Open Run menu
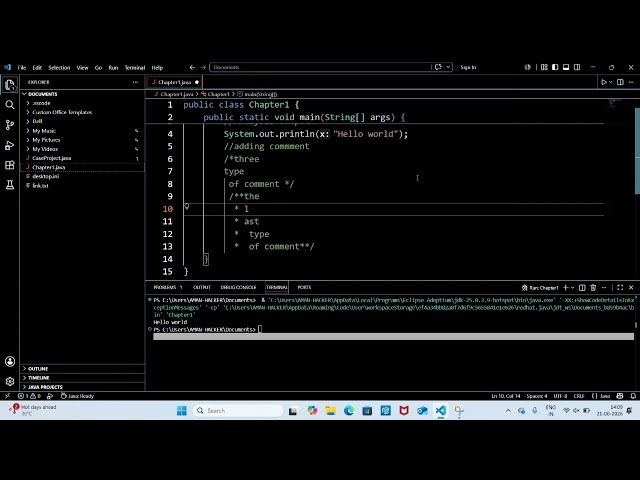The width and height of the screenshot is (640, 480). [113, 68]
